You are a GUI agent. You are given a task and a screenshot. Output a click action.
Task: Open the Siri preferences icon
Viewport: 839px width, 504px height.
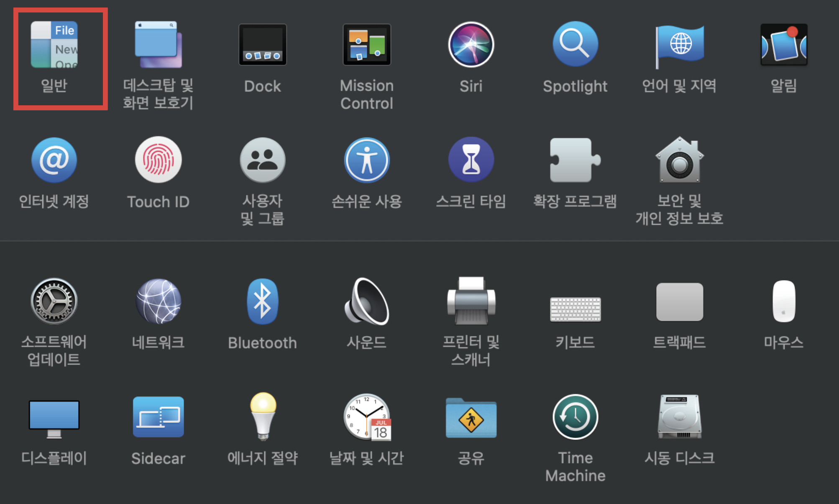click(x=471, y=45)
